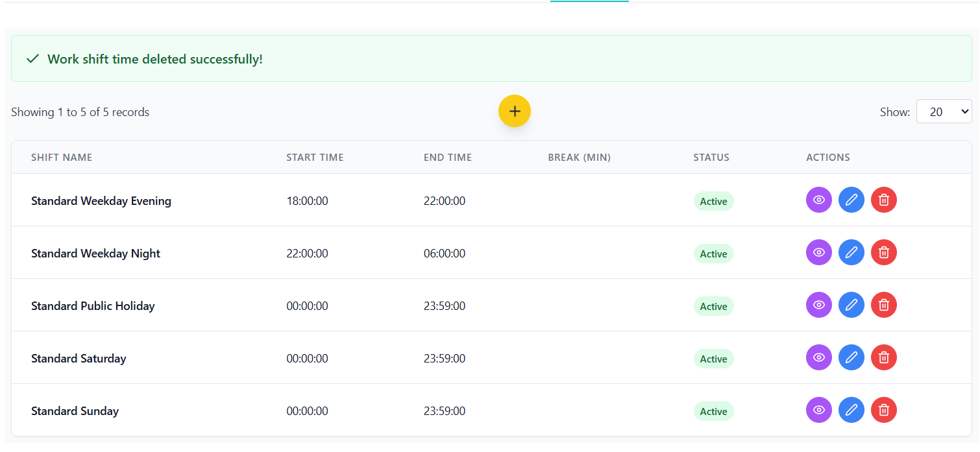Image resolution: width=980 pixels, height=452 pixels.
Task: View the Standard Sunday shift details
Action: pyautogui.click(x=818, y=410)
